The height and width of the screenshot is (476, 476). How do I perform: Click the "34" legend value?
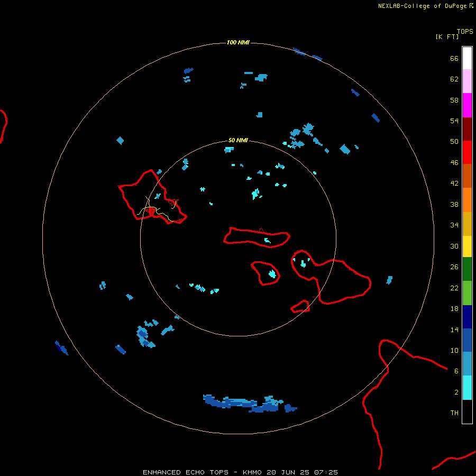454,225
